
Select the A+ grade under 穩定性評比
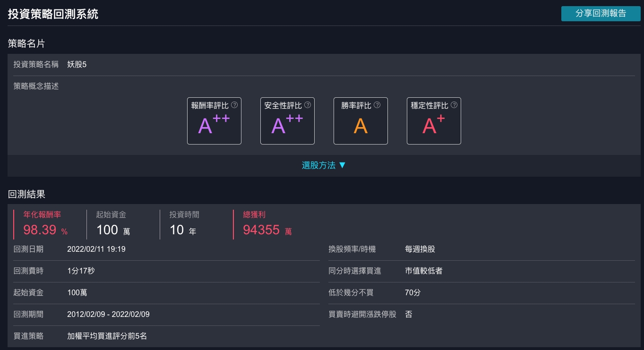(433, 125)
